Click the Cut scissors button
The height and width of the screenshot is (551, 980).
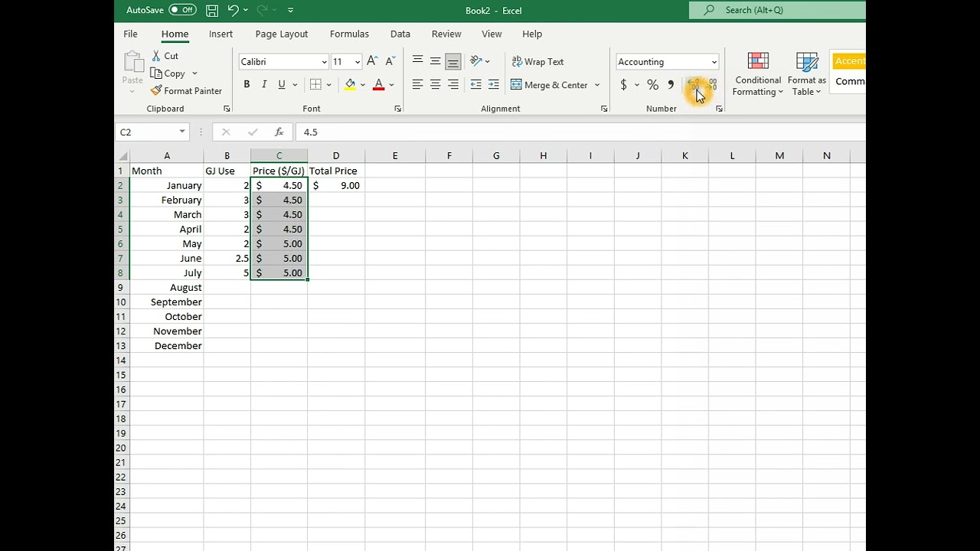click(165, 56)
